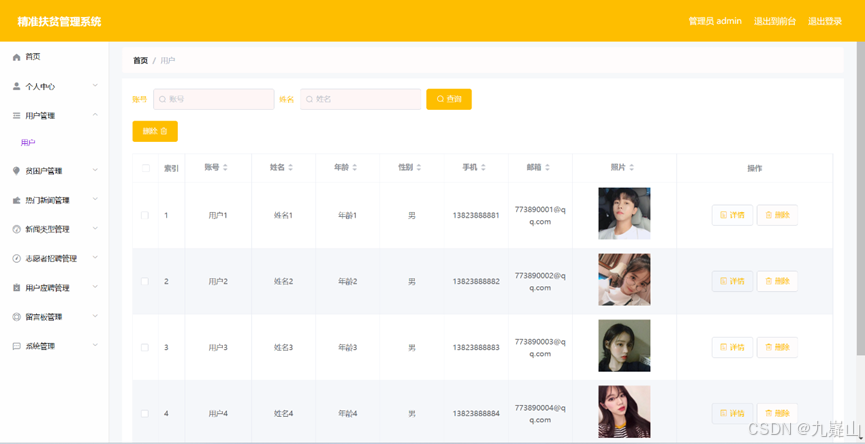Image resolution: width=865 pixels, height=444 pixels.
Task: Click 首页 in the breadcrumb
Action: [x=140, y=60]
